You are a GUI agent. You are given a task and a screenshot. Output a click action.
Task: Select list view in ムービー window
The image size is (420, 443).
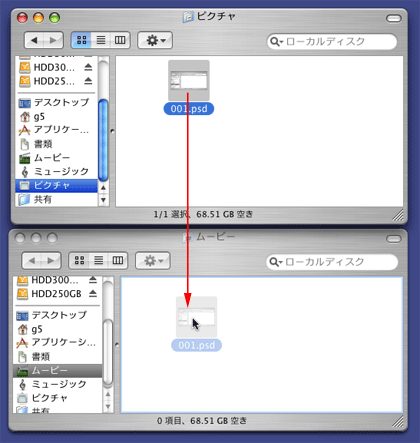[x=98, y=260]
